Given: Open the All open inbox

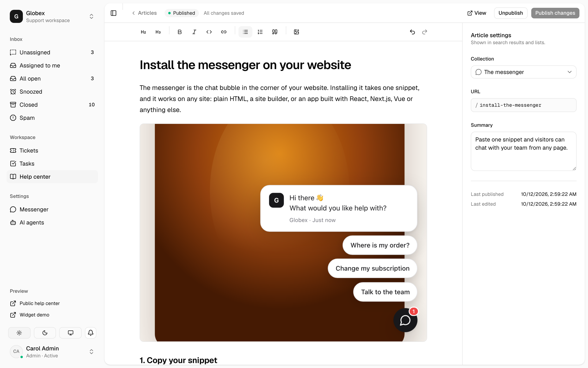Looking at the screenshot, I should click(52, 79).
